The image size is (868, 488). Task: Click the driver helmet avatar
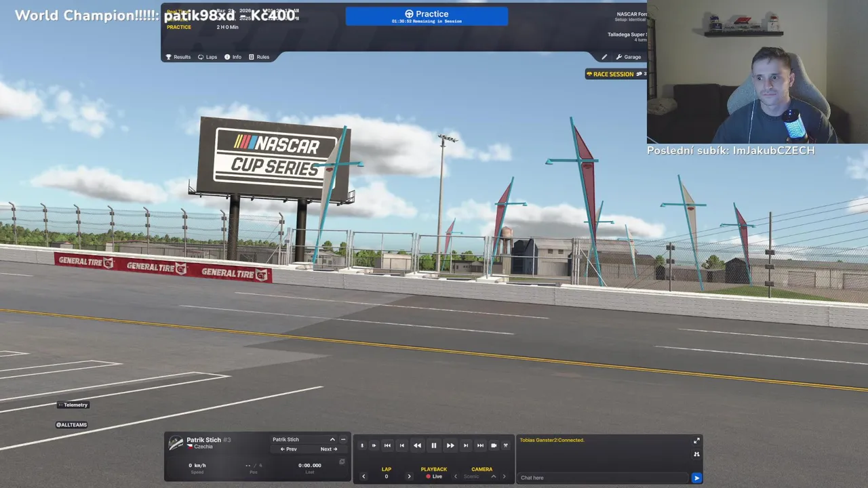tap(176, 443)
